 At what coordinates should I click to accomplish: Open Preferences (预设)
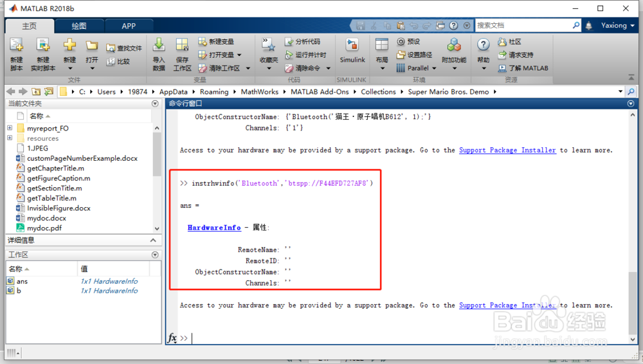pos(408,41)
